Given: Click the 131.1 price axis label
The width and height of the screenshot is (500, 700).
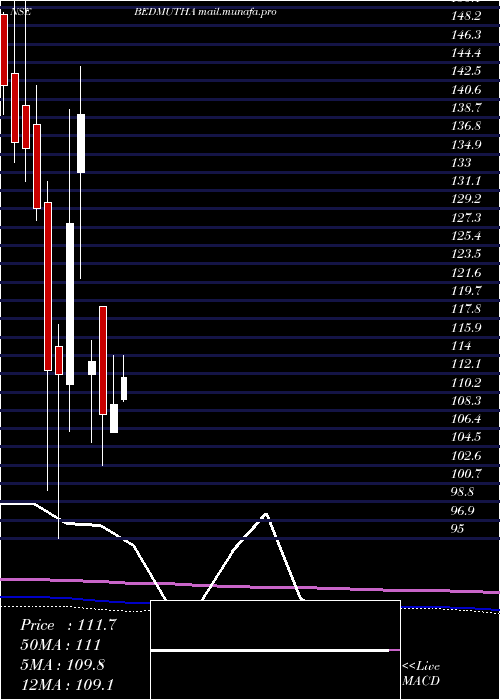Looking at the screenshot, I should 466,181.
